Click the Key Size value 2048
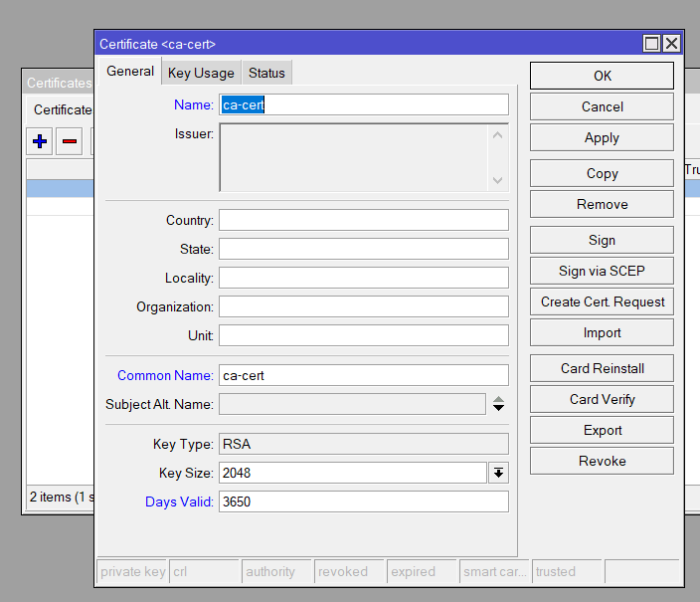 pos(353,473)
